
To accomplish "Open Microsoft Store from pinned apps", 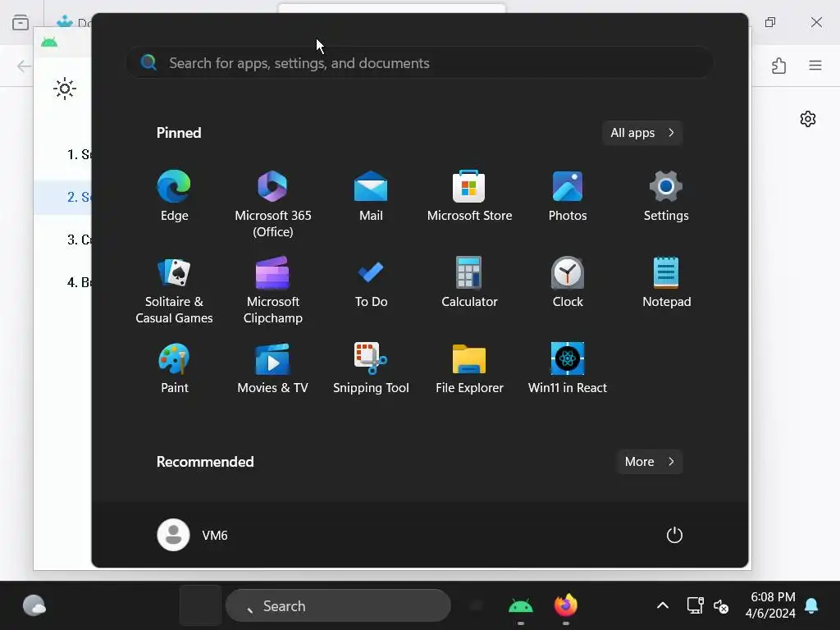I will [469, 195].
